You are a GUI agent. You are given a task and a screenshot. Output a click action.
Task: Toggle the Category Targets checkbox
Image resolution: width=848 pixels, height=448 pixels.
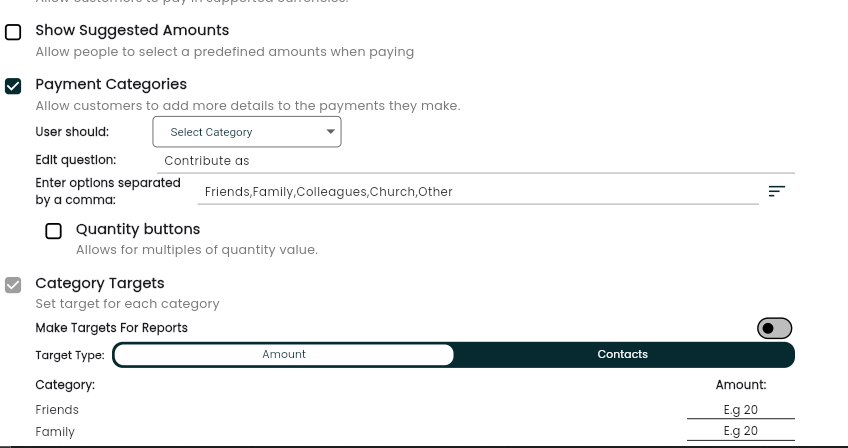pos(13,285)
